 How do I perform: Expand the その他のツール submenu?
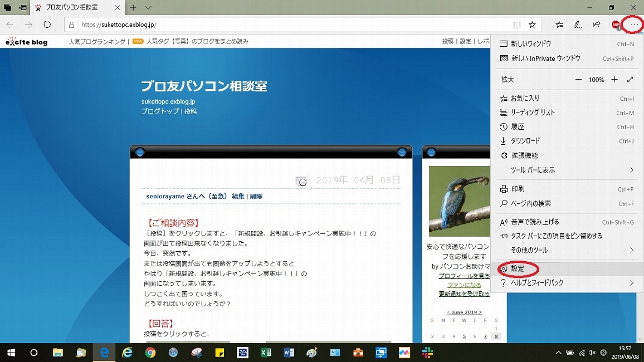point(567,250)
